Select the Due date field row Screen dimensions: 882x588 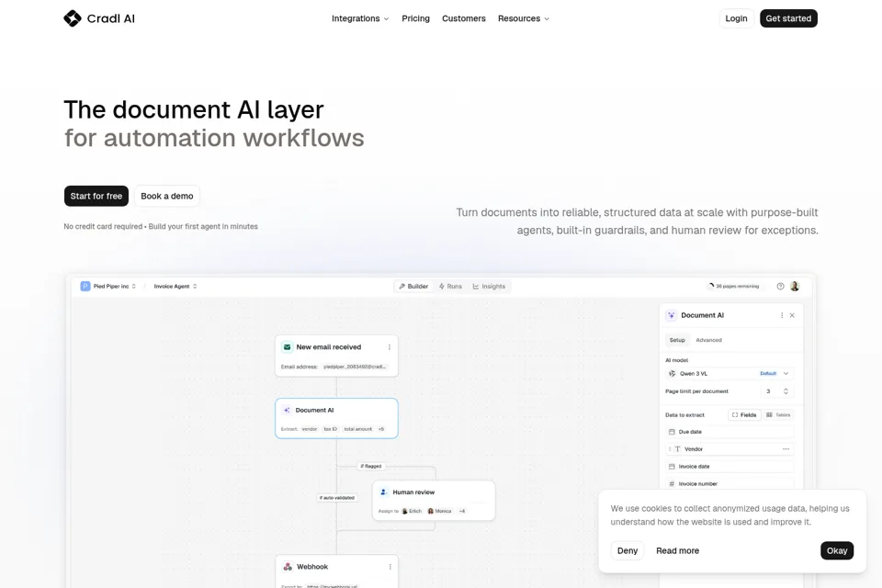coord(729,432)
